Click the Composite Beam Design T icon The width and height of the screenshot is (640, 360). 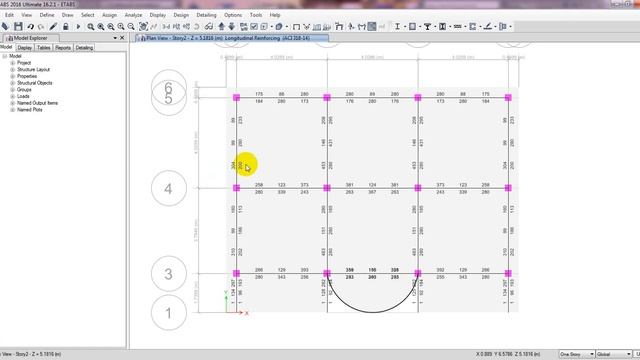tap(427, 27)
